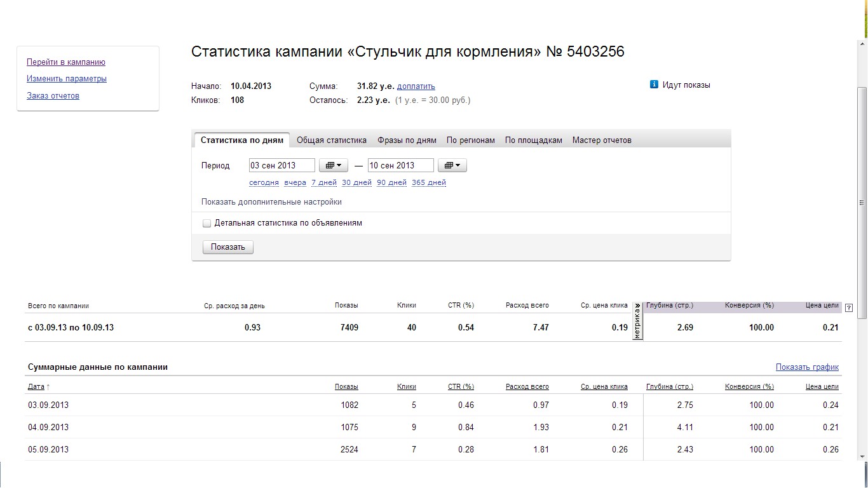The image size is (868, 488).
Task: Focus the end date field '10 сен 2013'
Action: (x=401, y=165)
